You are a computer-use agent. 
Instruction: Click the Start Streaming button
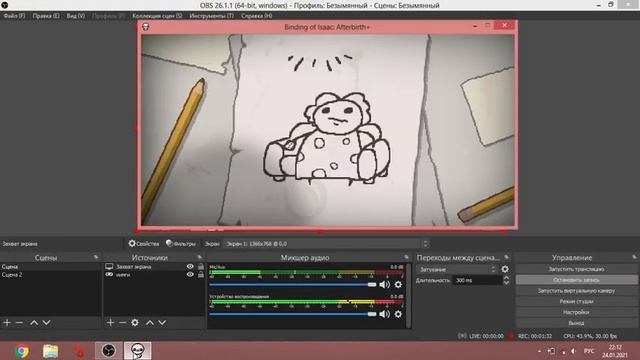click(x=576, y=269)
